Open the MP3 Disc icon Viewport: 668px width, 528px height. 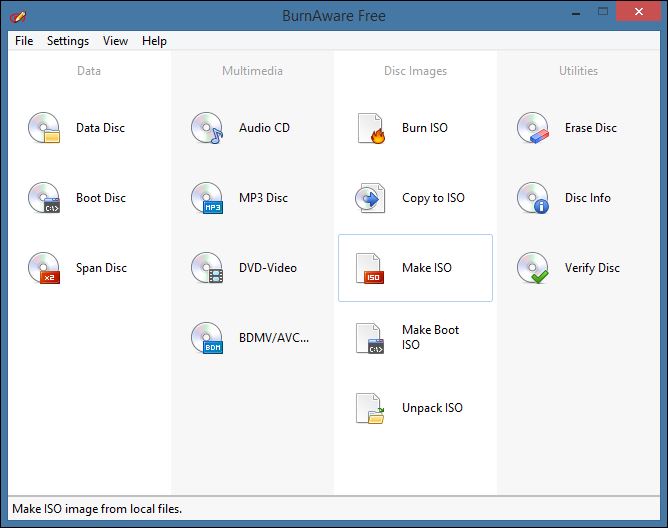[x=207, y=198]
